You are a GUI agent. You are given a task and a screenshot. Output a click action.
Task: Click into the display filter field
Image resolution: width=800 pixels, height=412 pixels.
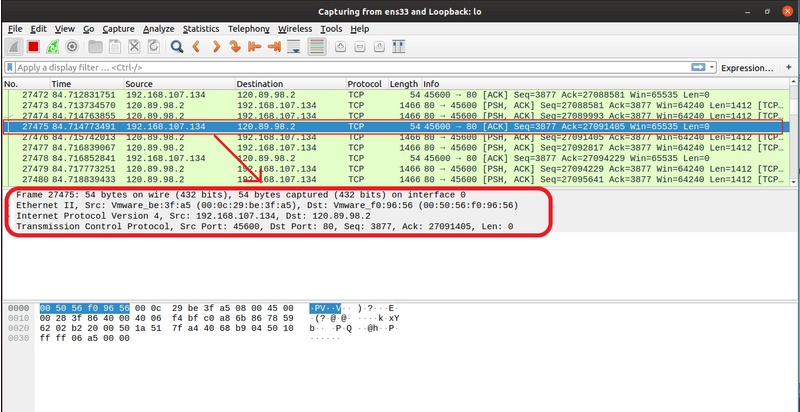pos(350,67)
